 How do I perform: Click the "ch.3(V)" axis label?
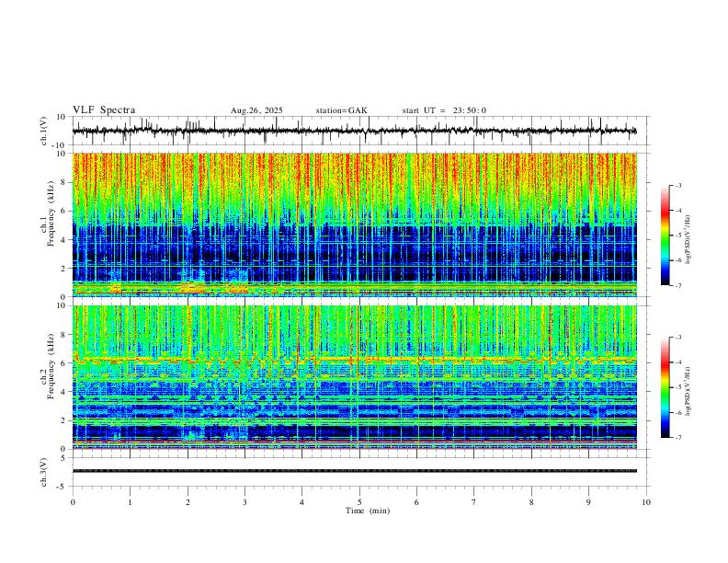click(x=44, y=472)
